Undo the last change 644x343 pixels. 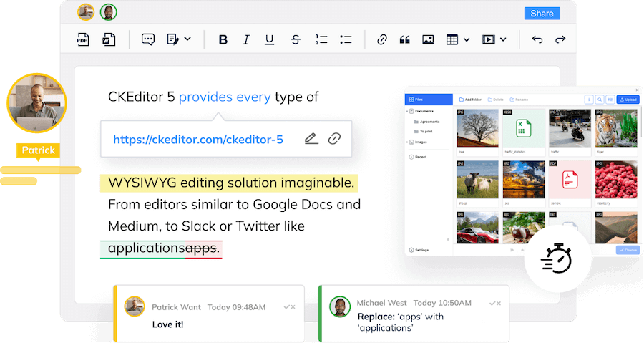[x=537, y=39]
